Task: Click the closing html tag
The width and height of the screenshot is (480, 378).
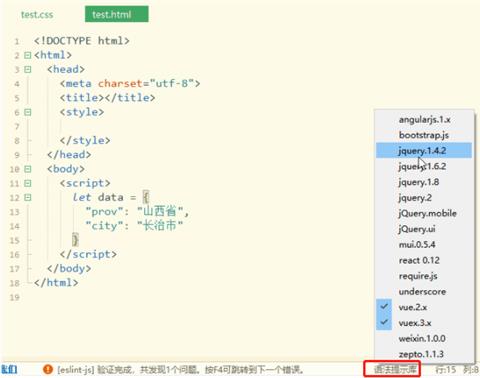Action: 56,283
